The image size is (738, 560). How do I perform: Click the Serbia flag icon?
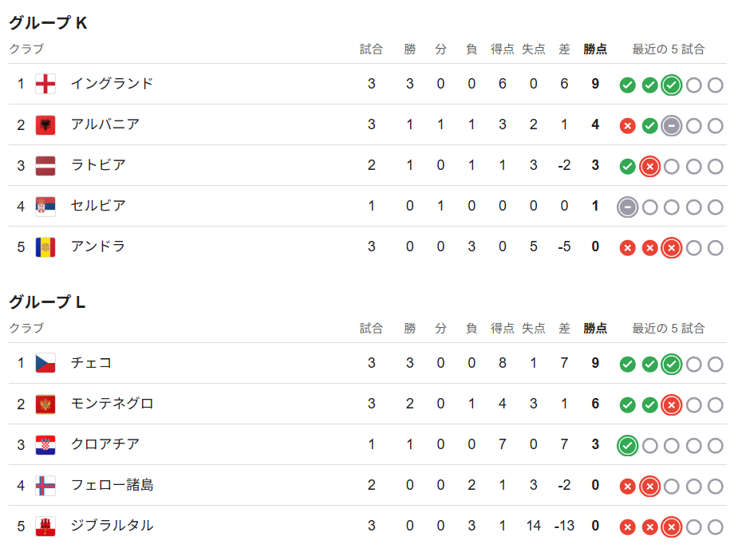click(x=45, y=206)
